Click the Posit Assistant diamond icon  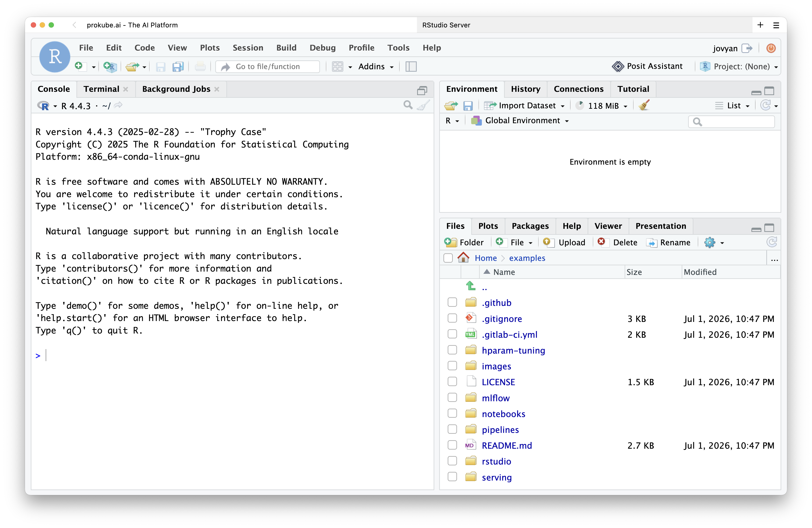click(x=617, y=66)
